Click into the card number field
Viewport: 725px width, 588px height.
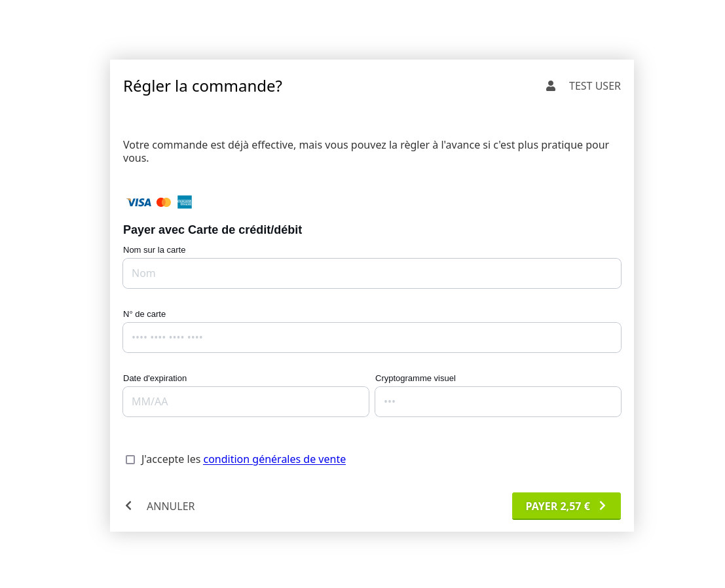(372, 338)
